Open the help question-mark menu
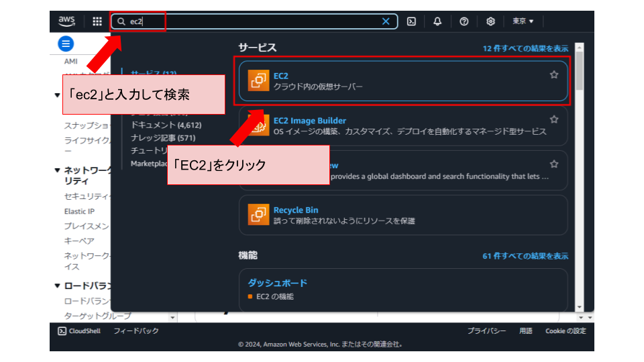 tap(464, 21)
